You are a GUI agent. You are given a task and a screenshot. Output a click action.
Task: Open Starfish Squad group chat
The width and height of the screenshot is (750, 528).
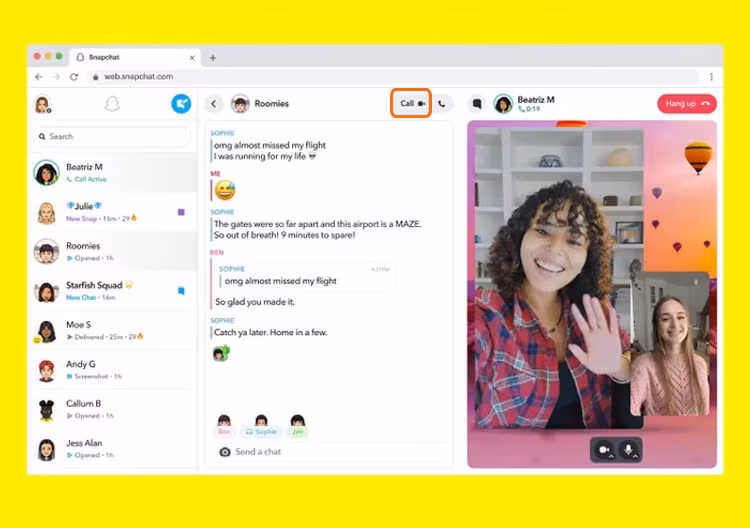112,291
